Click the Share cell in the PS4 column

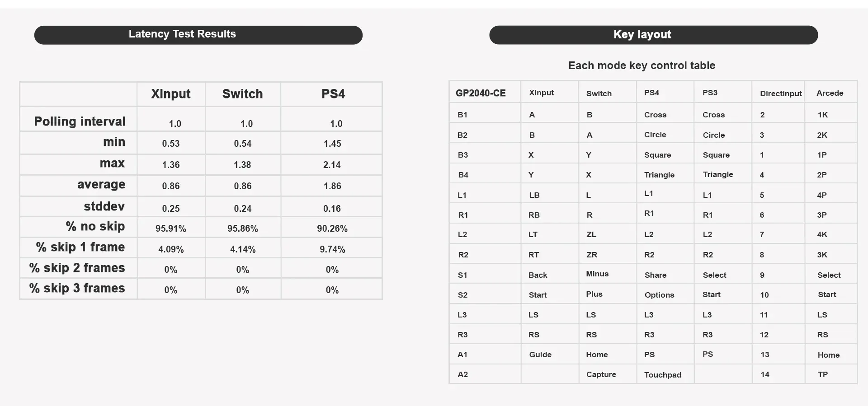(x=655, y=275)
